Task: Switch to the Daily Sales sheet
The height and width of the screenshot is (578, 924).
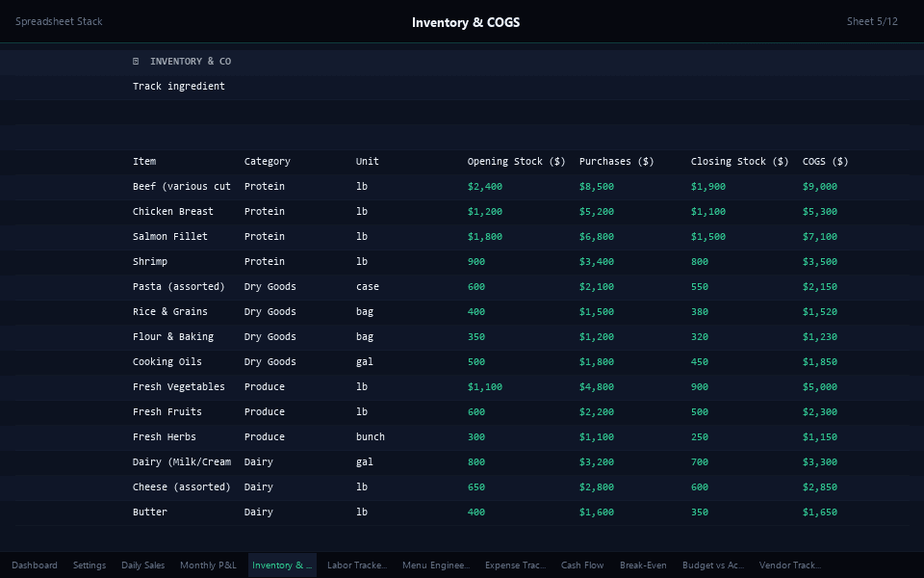Action: [x=142, y=565]
